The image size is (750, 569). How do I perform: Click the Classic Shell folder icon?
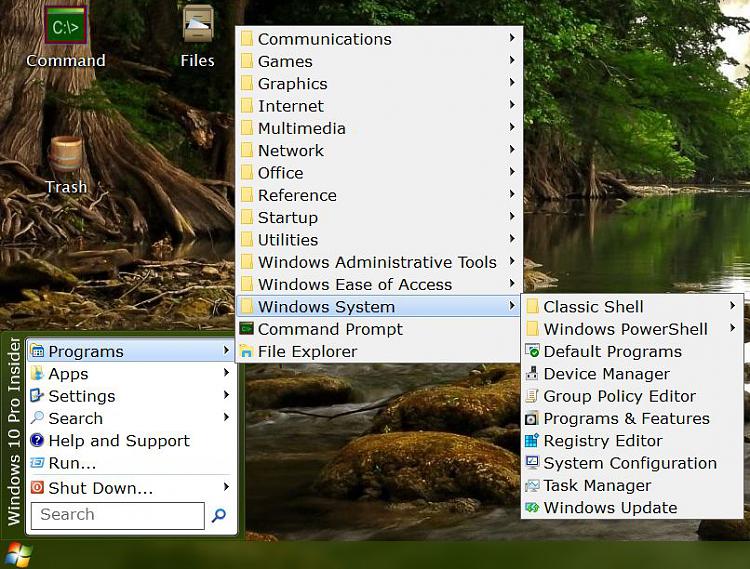point(532,306)
